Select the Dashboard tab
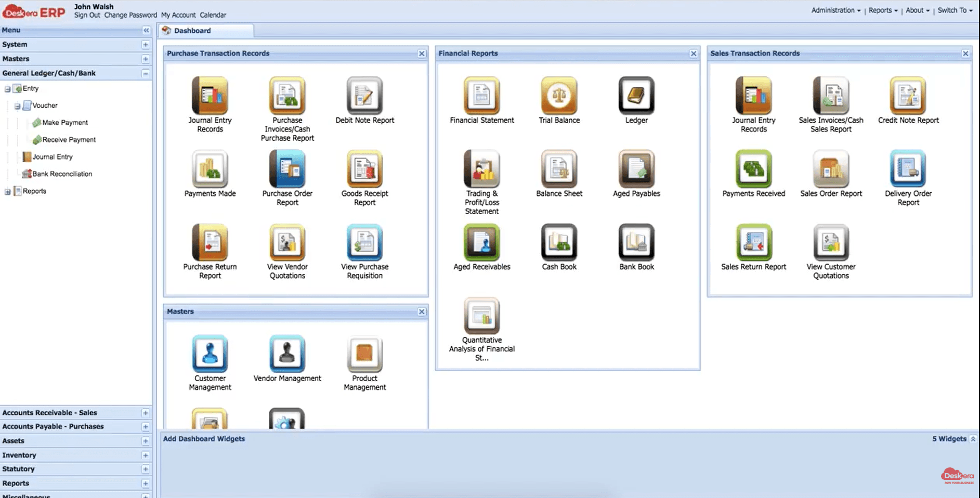The width and height of the screenshot is (980, 498). point(206,31)
